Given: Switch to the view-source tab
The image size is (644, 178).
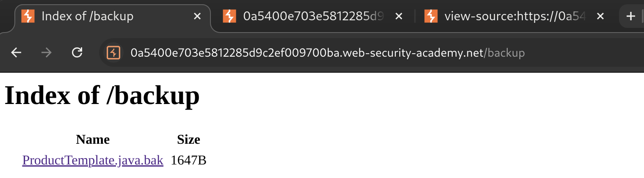Looking at the screenshot, I should (x=514, y=16).
